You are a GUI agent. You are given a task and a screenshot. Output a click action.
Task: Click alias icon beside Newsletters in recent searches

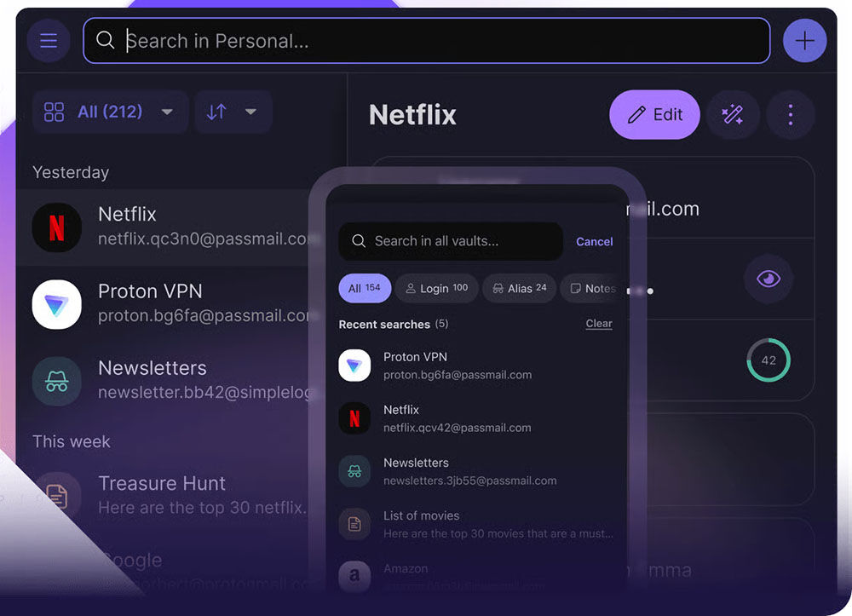click(x=354, y=471)
